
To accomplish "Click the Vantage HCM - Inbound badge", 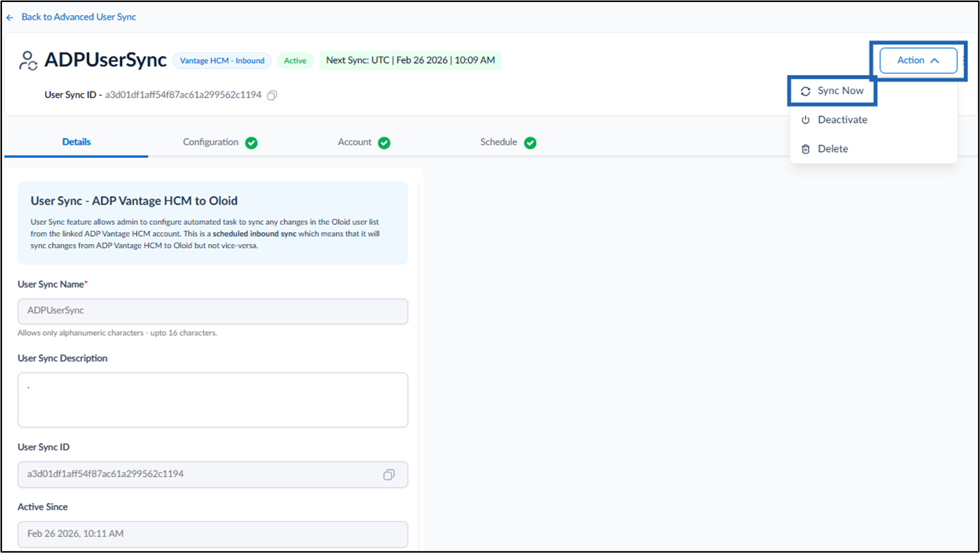I will pyautogui.click(x=222, y=60).
